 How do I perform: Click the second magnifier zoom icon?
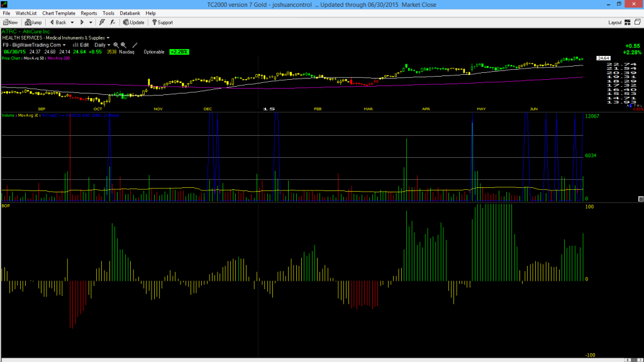click(x=123, y=45)
